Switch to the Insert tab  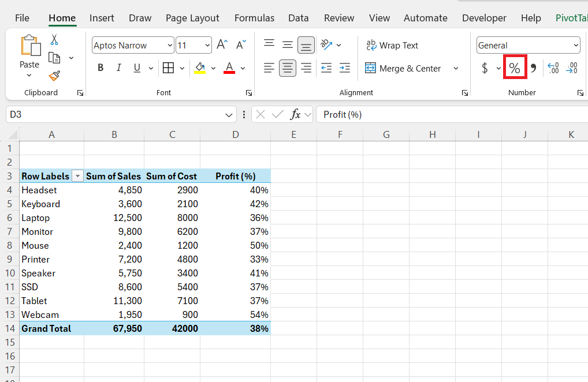[102, 18]
